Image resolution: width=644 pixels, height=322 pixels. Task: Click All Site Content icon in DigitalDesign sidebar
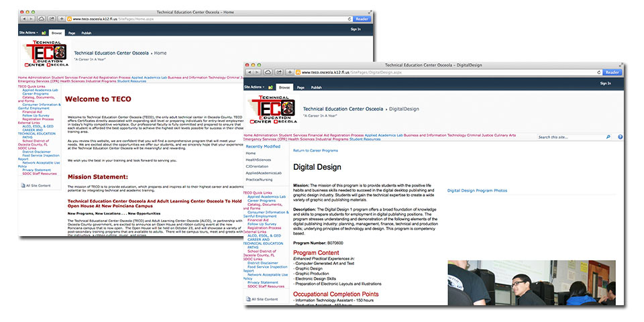(x=248, y=299)
